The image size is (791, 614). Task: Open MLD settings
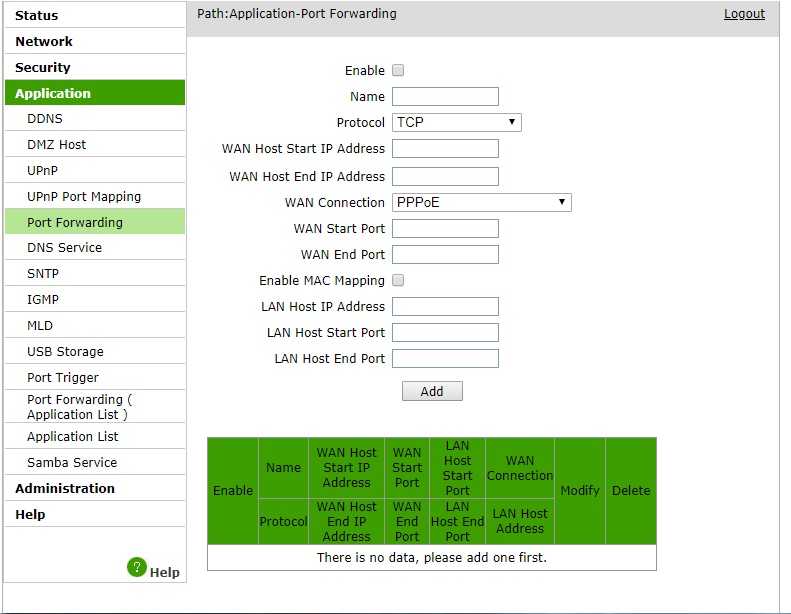coord(95,325)
